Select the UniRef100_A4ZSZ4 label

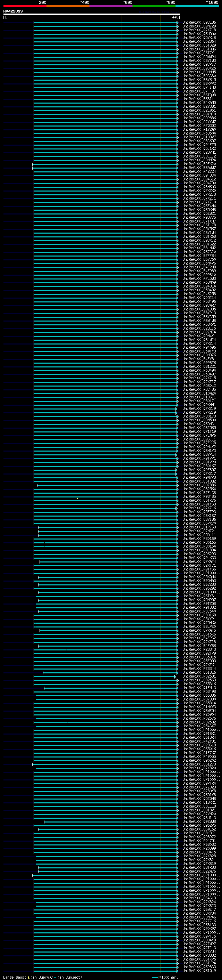(x=199, y=171)
